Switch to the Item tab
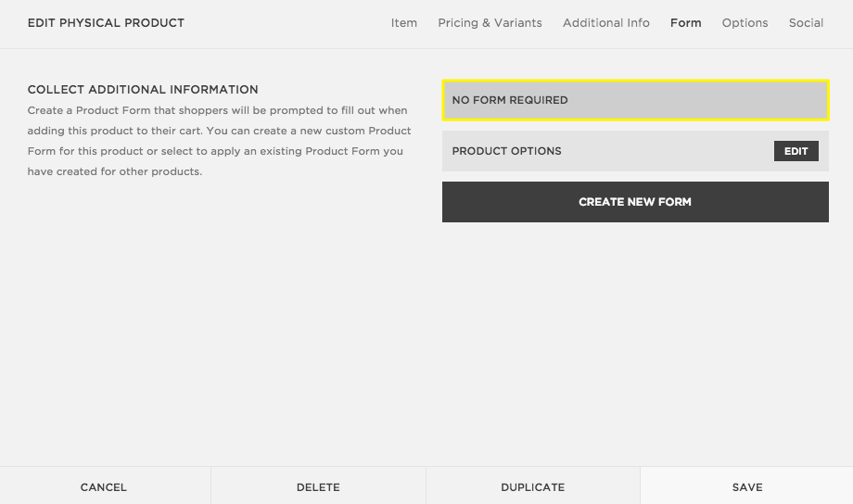 click(403, 23)
